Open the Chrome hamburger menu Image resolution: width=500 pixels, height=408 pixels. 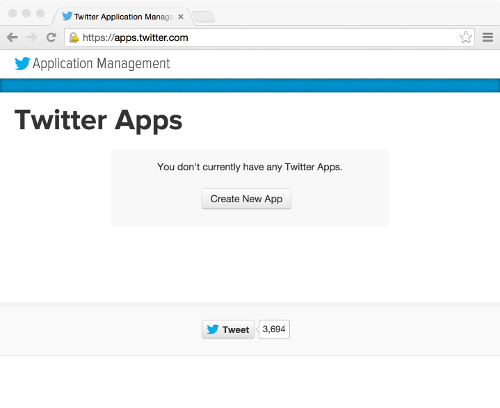(488, 37)
